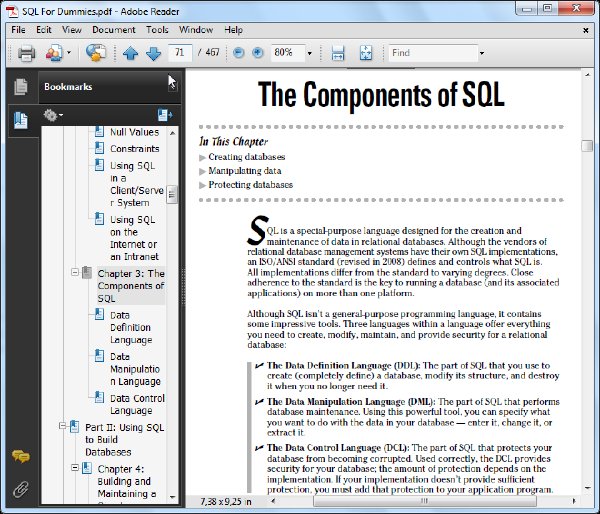Close the document with the menu bar X
600x514 pixels.
click(585, 30)
